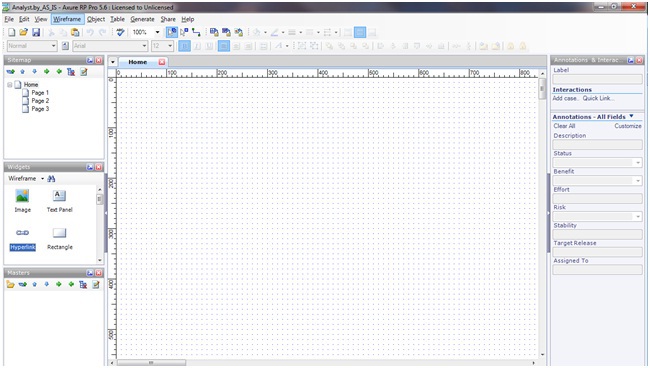Save the project with the floppy disk icon
The image size is (650, 368).
tap(36, 32)
